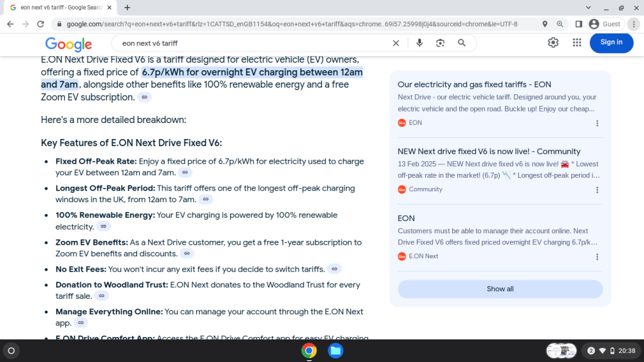
Task: Open search by image camera icon
Action: click(x=440, y=43)
